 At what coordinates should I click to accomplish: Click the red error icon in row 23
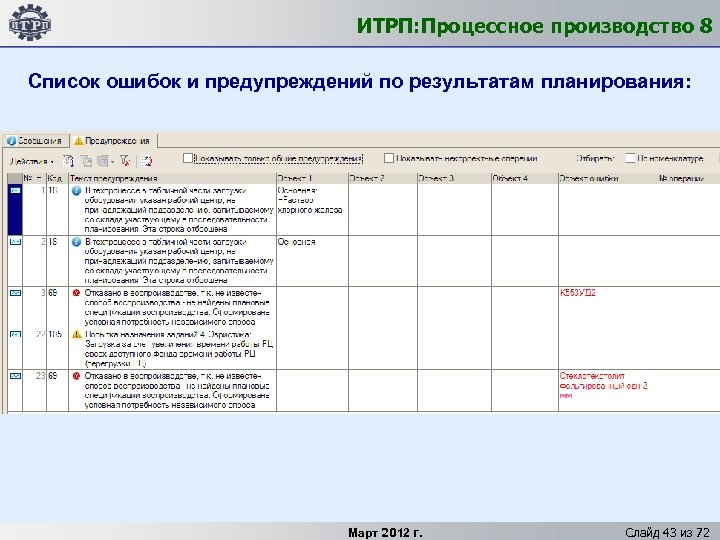point(77,376)
